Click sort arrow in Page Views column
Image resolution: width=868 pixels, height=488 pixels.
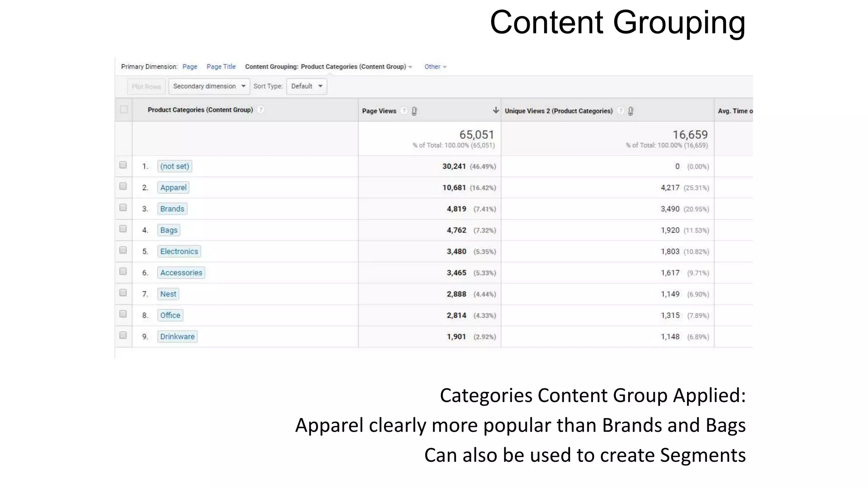[x=495, y=110]
